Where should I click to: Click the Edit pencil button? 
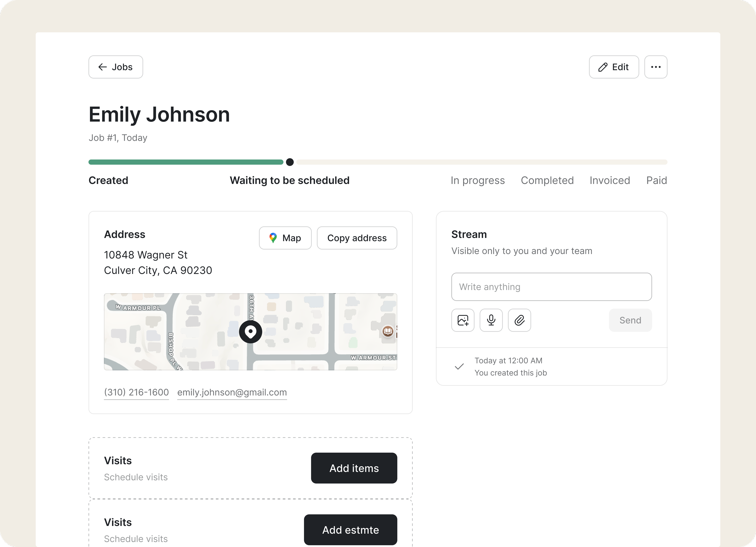tap(614, 67)
